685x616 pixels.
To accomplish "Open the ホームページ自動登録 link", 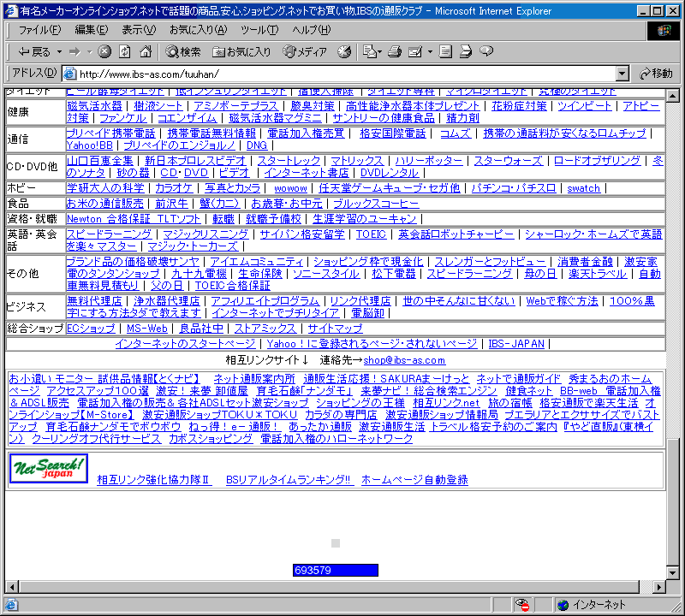I will pos(414,480).
